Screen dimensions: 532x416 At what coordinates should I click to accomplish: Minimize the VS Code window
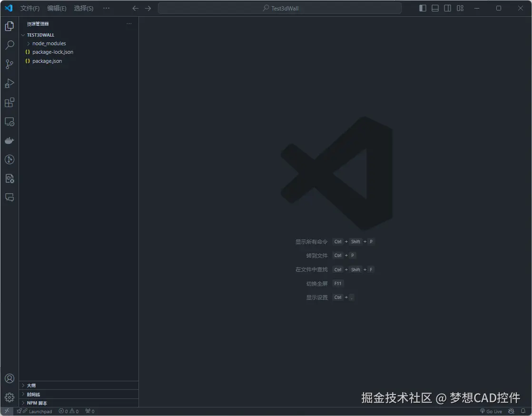pyautogui.click(x=477, y=8)
